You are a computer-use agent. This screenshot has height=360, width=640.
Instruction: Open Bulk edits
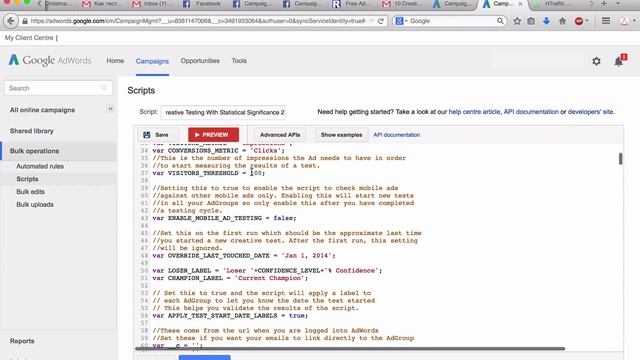coord(31,192)
